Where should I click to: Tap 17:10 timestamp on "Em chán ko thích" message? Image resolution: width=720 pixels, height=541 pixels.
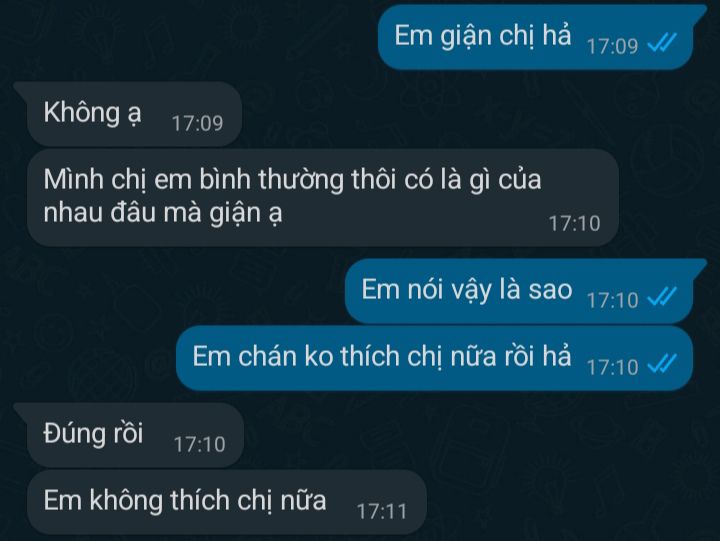[613, 367]
